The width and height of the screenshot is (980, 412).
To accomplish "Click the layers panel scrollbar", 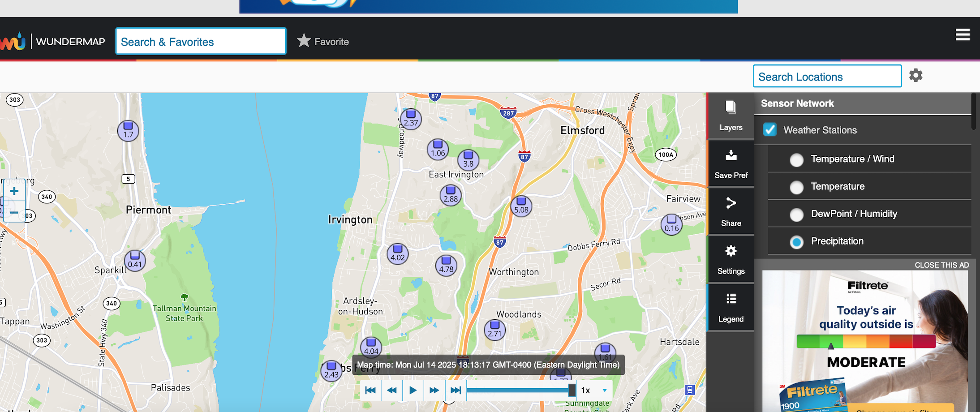I will [x=974, y=112].
